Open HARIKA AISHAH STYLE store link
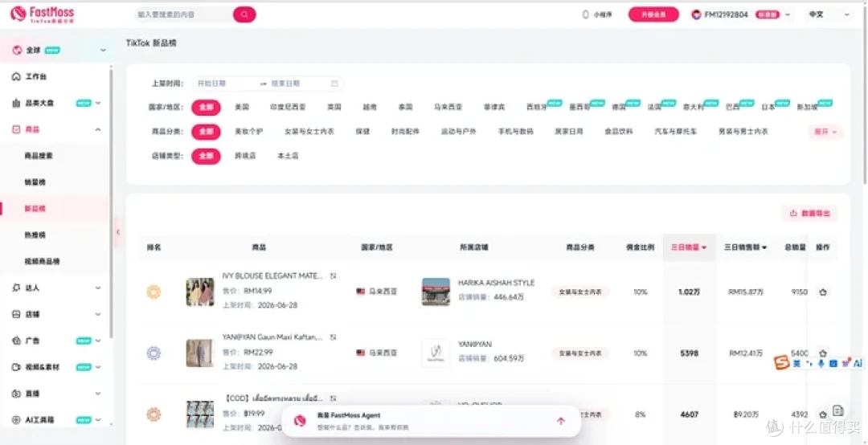The width and height of the screenshot is (868, 445). (x=496, y=283)
